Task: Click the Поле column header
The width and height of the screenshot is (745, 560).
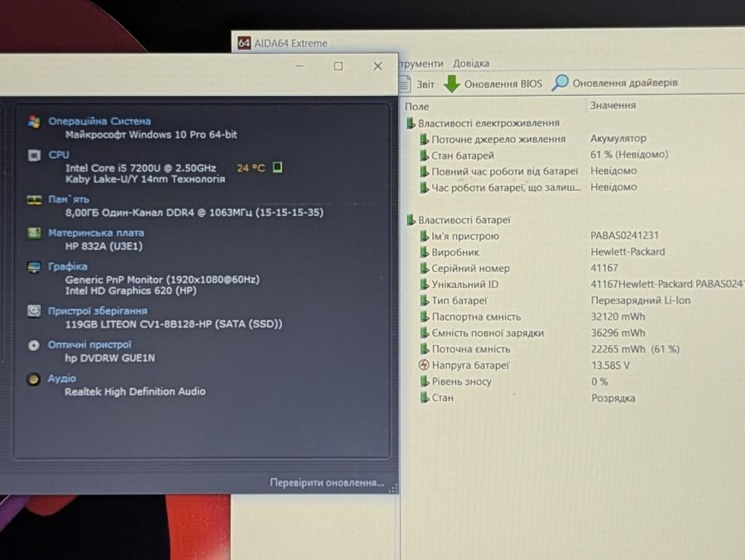Action: click(x=416, y=107)
